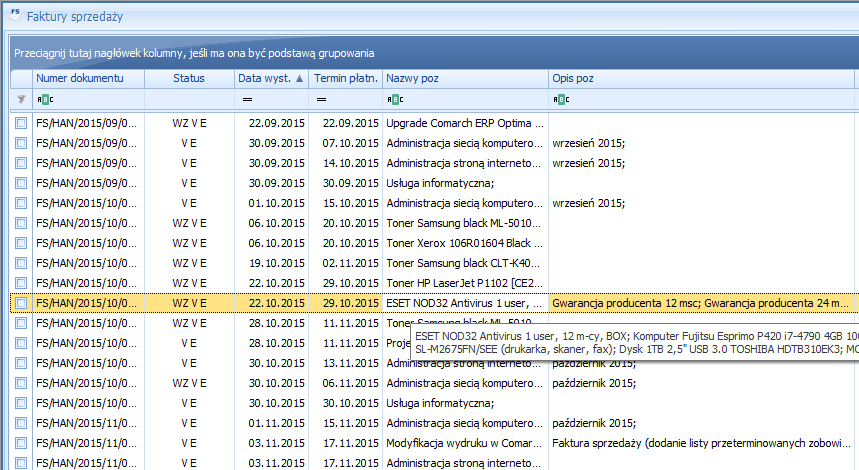
Task: Select termin cell '15.11.2015'
Action: click(346, 423)
